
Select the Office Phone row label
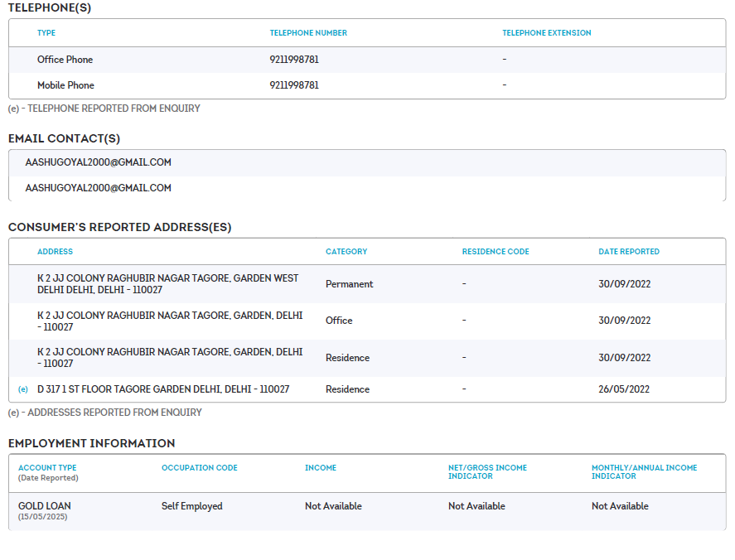[x=65, y=60]
